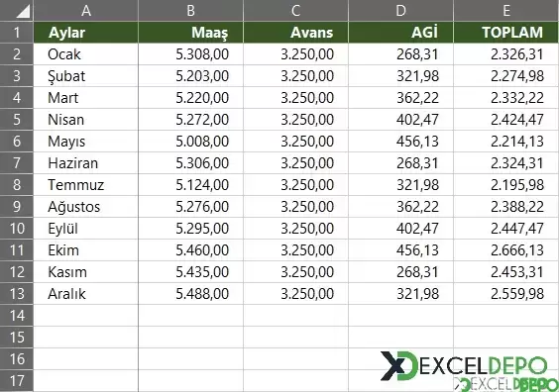Click the AGİ header cell
The height and width of the screenshot is (392, 559).
400,33
